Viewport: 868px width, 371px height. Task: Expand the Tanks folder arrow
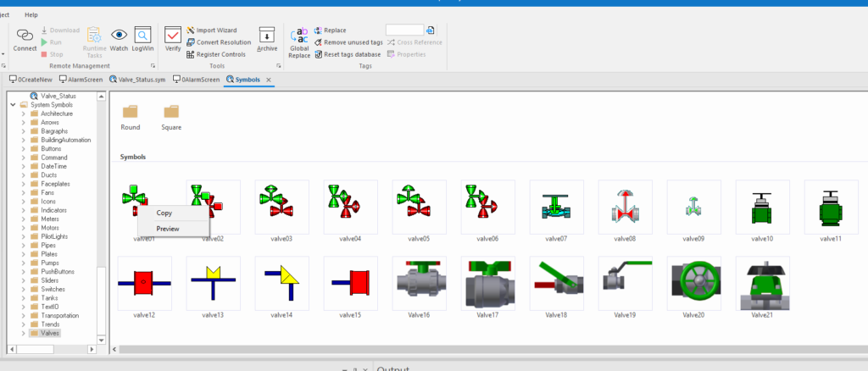pyautogui.click(x=23, y=298)
